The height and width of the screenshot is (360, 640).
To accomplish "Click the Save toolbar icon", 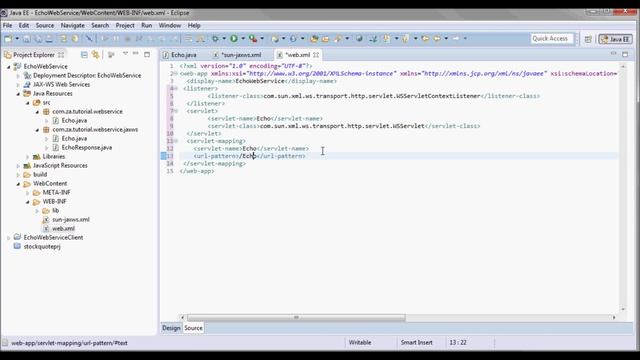I will [27, 39].
